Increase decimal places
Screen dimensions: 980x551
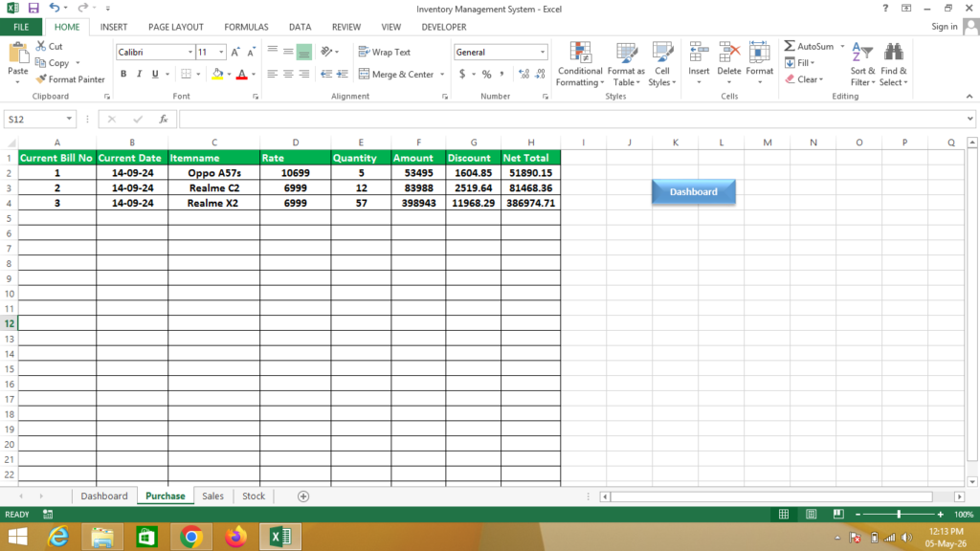click(x=523, y=75)
